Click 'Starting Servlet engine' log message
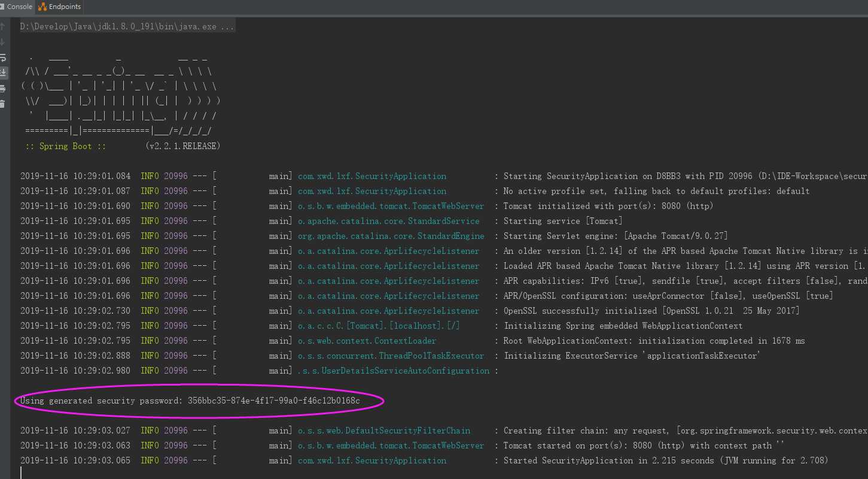The width and height of the screenshot is (868, 479). [x=616, y=236]
